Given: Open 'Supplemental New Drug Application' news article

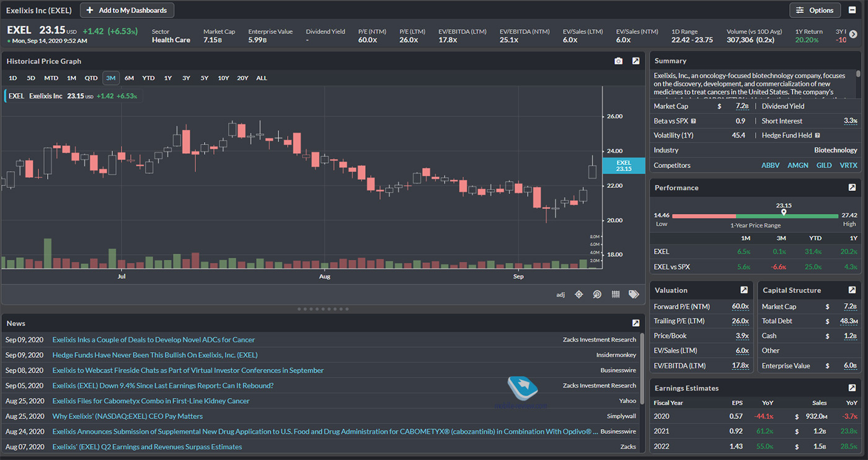Looking at the screenshot, I should (325, 431).
